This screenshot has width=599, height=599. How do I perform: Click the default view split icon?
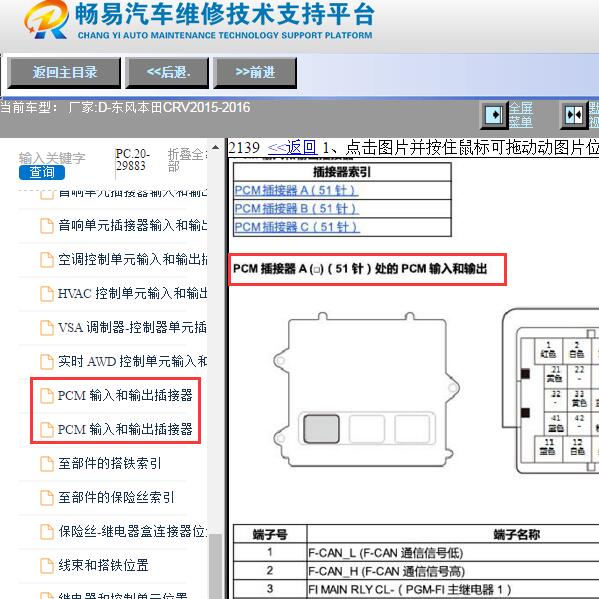573,115
